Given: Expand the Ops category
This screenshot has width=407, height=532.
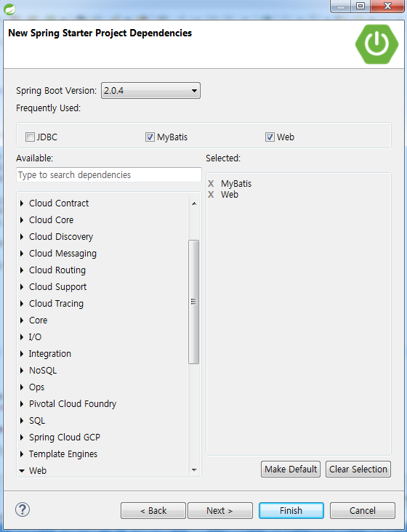Looking at the screenshot, I should click(x=22, y=387).
